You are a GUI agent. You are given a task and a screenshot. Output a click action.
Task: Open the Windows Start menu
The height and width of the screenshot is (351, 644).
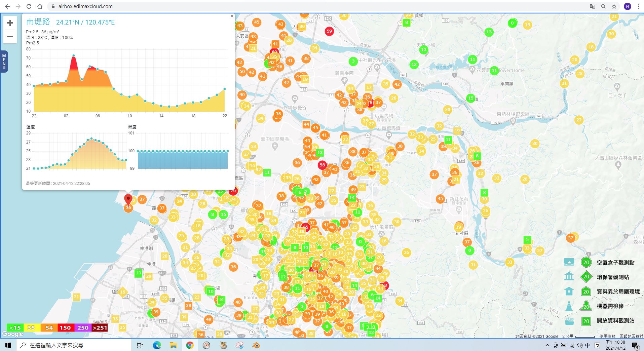(8, 345)
